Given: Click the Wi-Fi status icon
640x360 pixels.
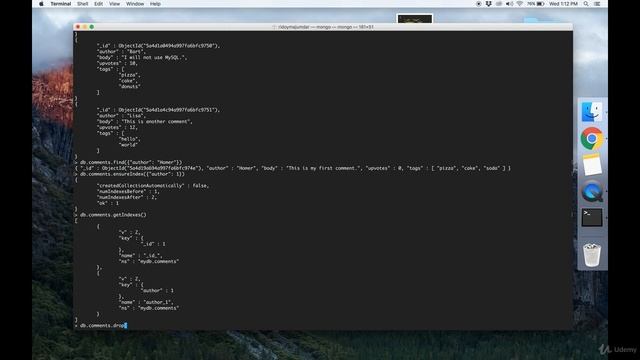Looking at the screenshot, I should (519, 4).
